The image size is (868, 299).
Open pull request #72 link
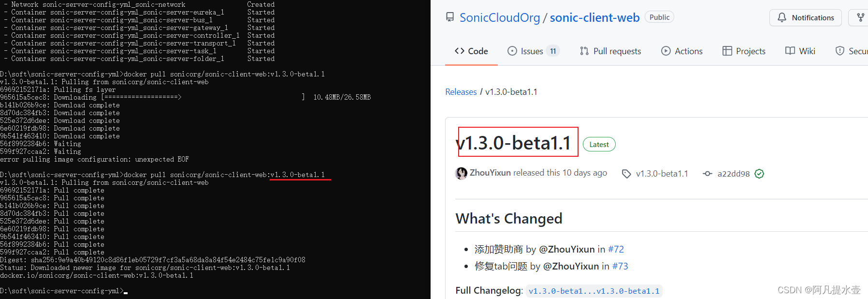coord(616,249)
